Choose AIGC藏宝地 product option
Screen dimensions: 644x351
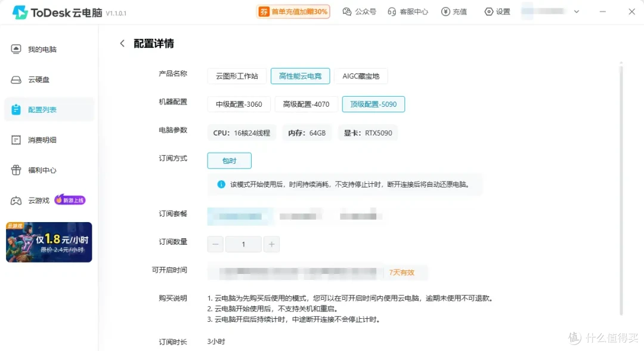[361, 76]
